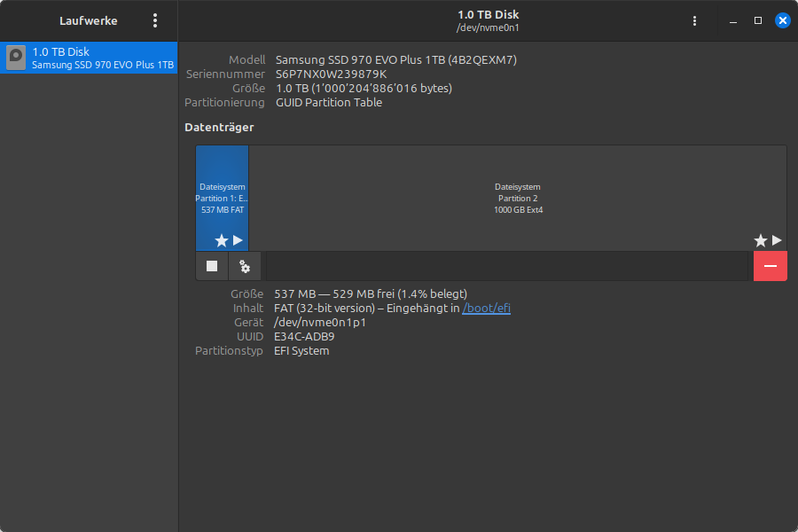
Task: Close the Disks window
Action: pyautogui.click(x=783, y=20)
